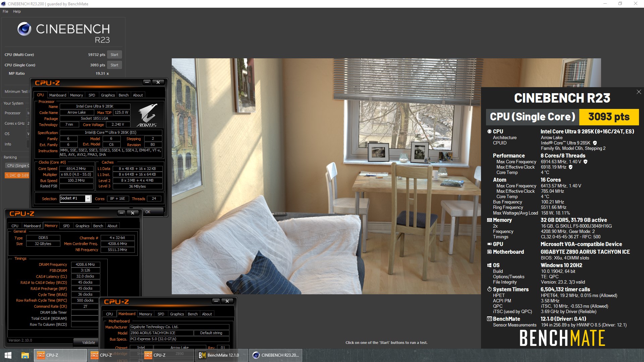This screenshot has height=362, width=644.
Task: Open SPD tab in top CPU-Z window
Action: [x=92, y=95]
